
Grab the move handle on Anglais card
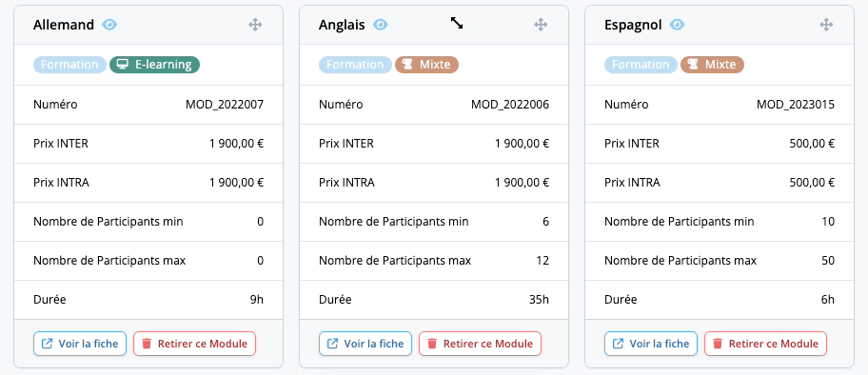(x=541, y=25)
